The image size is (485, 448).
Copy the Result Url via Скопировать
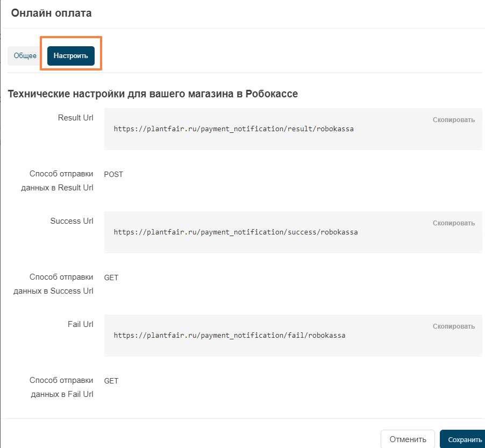pyautogui.click(x=453, y=120)
